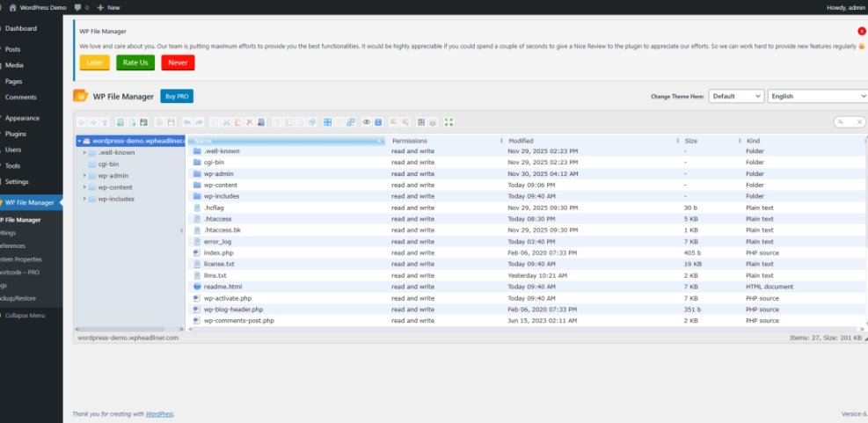Open the WordPress link in footer
The image size is (868, 423).
[159, 413]
